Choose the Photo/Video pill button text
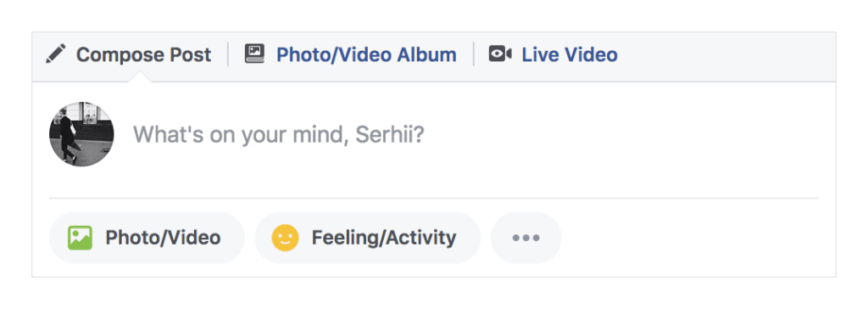 click(164, 238)
